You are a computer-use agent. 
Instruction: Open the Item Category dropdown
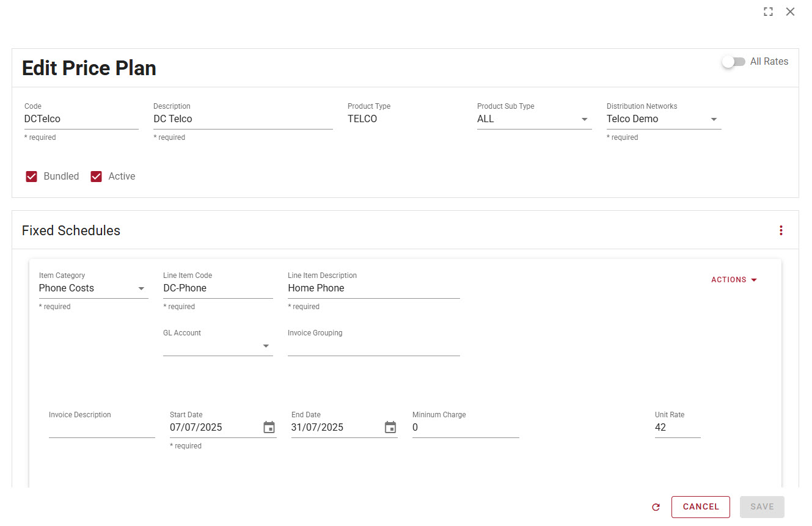pos(93,288)
